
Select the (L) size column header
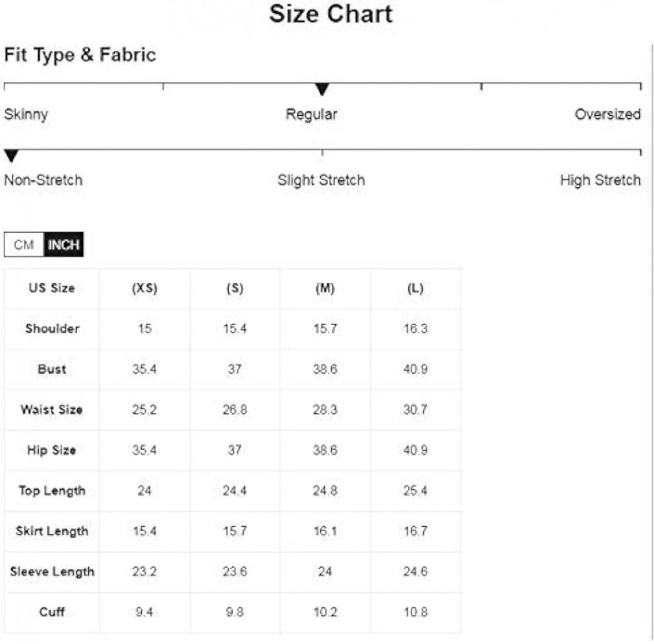pyautogui.click(x=415, y=288)
